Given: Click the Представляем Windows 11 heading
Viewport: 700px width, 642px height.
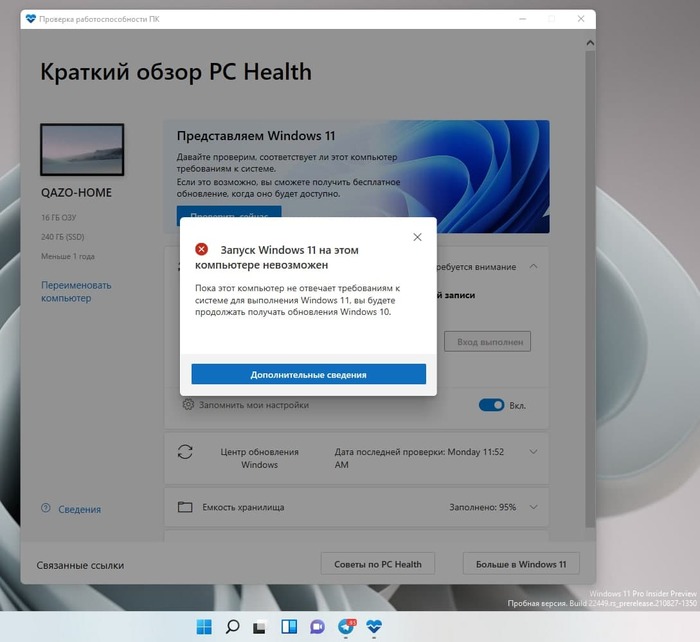Looking at the screenshot, I should (x=256, y=136).
